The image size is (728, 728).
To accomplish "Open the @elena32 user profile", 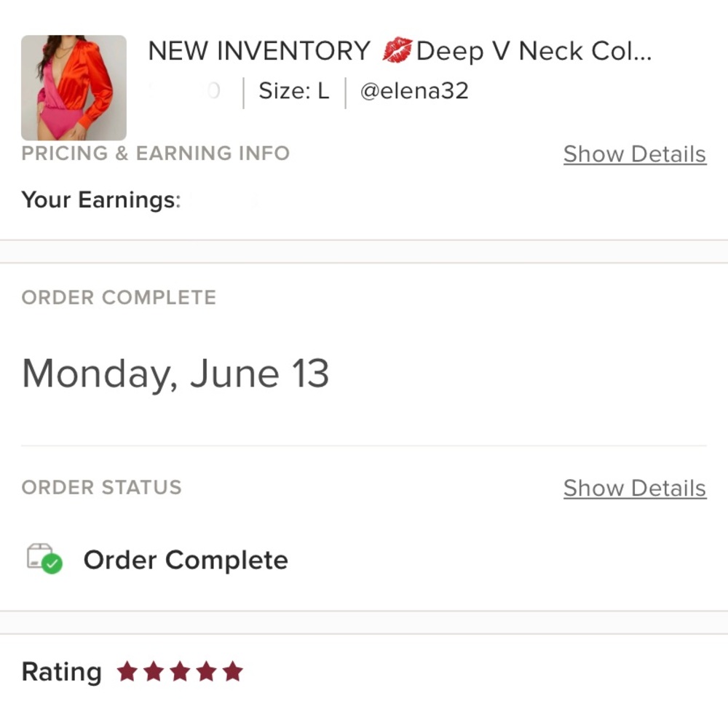I will 414,90.
